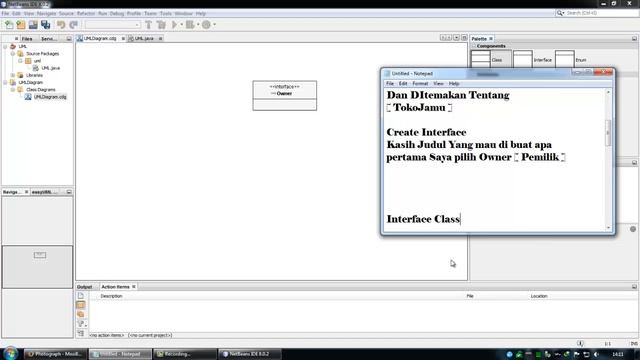Screen dimensions: 640x360
Task: Click the Open Project toolbar icon
Action: point(33,25)
